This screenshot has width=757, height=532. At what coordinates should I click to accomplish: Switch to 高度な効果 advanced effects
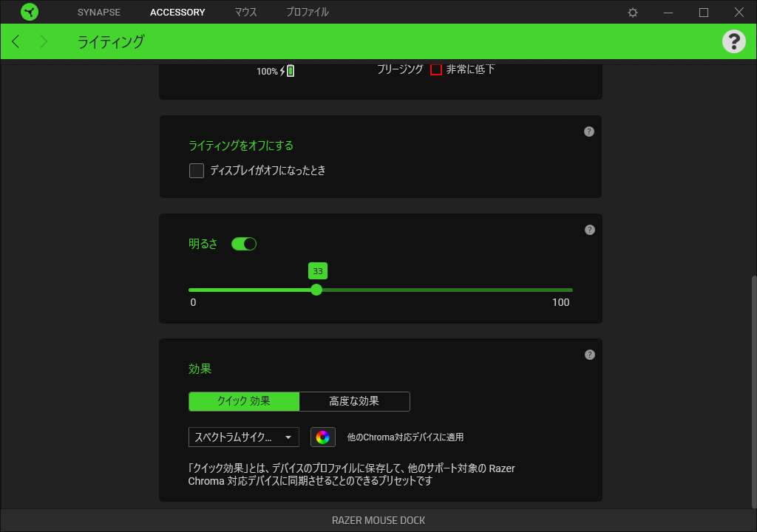(354, 401)
